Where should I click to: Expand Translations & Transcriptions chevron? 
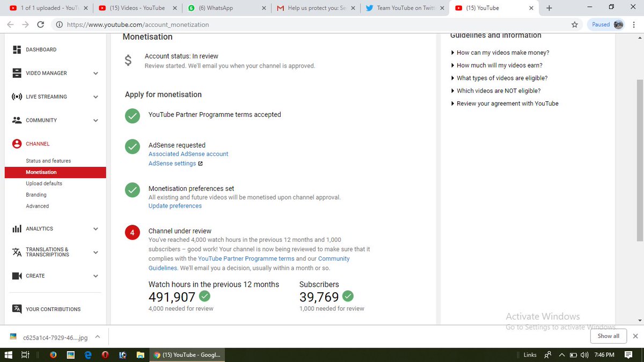(x=96, y=253)
